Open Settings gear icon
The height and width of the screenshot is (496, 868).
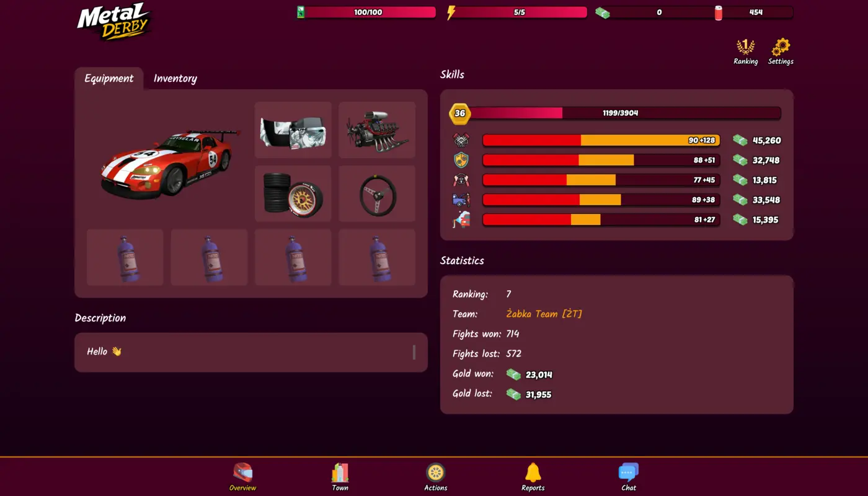[781, 51]
